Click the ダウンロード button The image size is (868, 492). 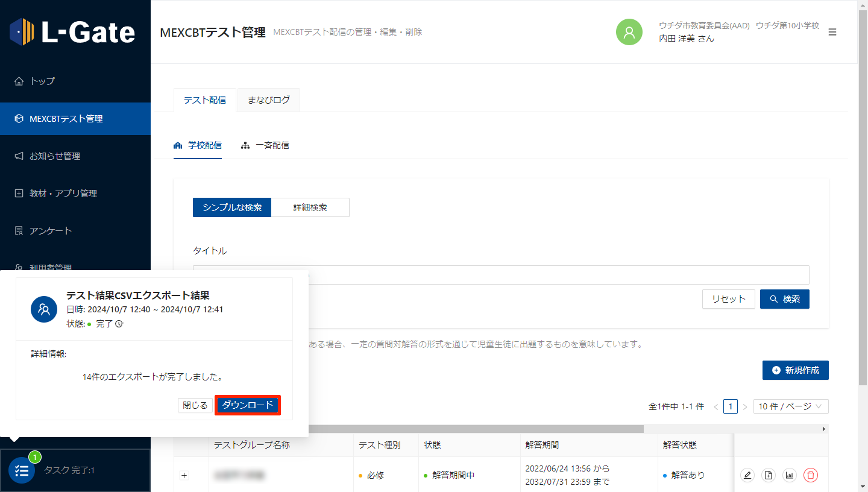click(x=248, y=405)
